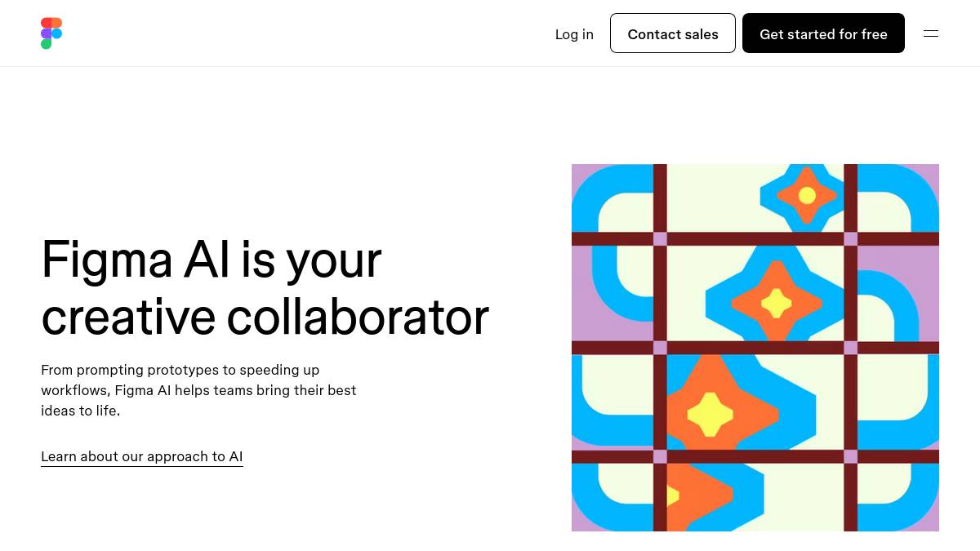This screenshot has width=980, height=551.
Task: Click Get started for free
Action: (x=823, y=33)
